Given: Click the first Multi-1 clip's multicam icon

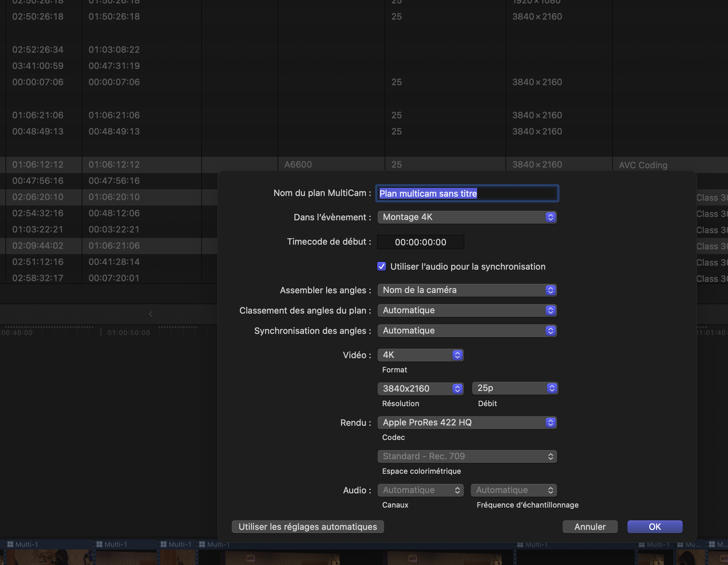Looking at the screenshot, I should (10, 544).
